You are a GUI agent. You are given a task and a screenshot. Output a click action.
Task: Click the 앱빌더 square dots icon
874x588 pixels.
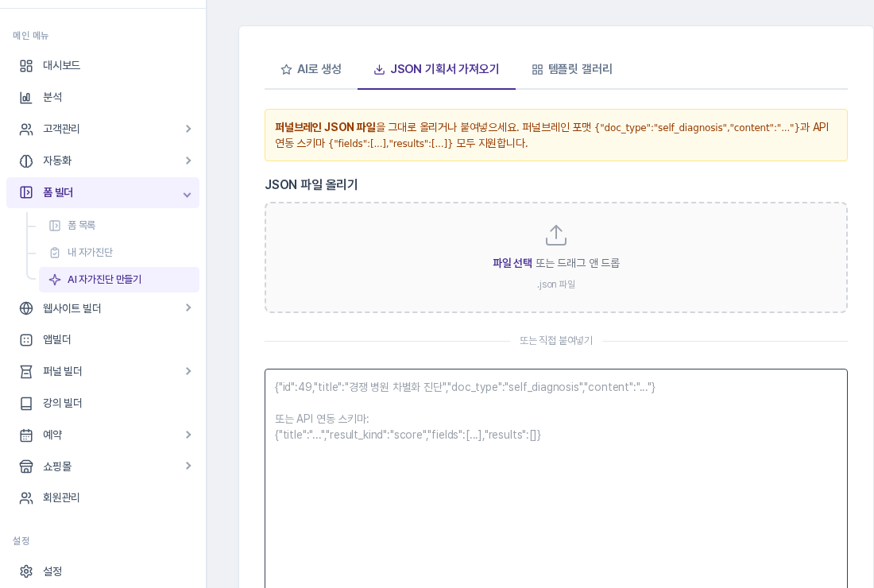pyautogui.click(x=26, y=340)
